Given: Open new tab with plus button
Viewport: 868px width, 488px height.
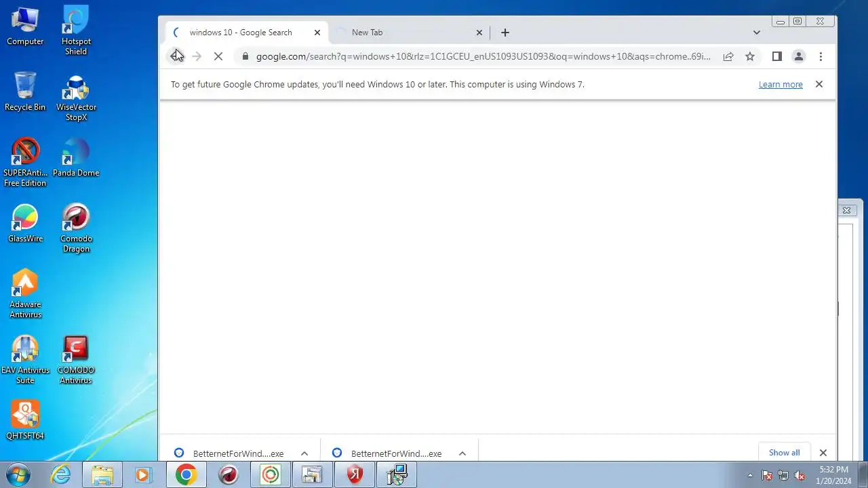Looking at the screenshot, I should click(505, 33).
